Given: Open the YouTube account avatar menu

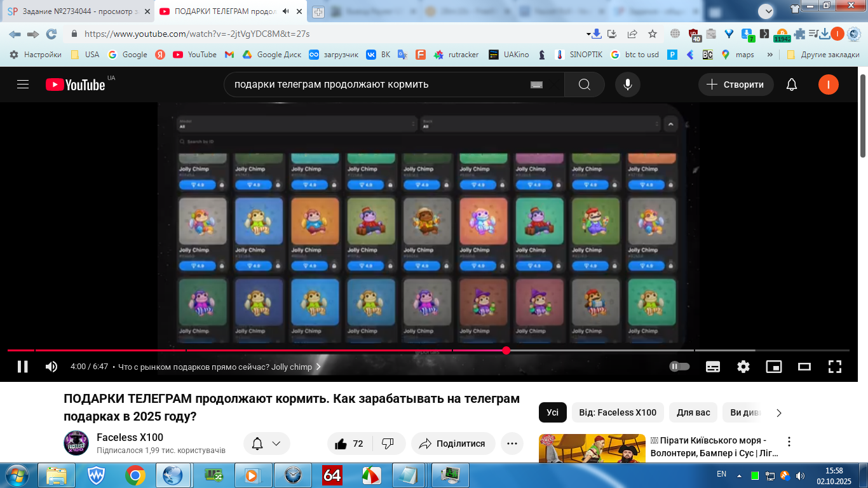Looking at the screenshot, I should pyautogui.click(x=829, y=85).
